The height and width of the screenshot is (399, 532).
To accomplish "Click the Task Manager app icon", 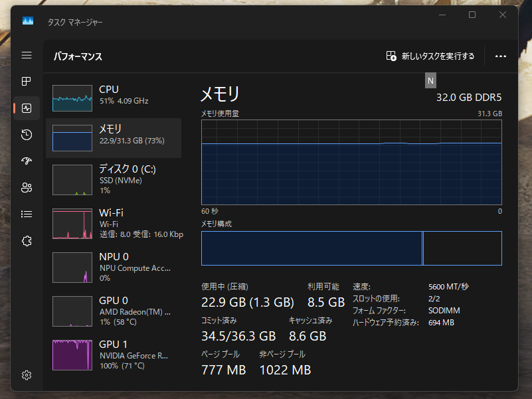I will (28, 21).
